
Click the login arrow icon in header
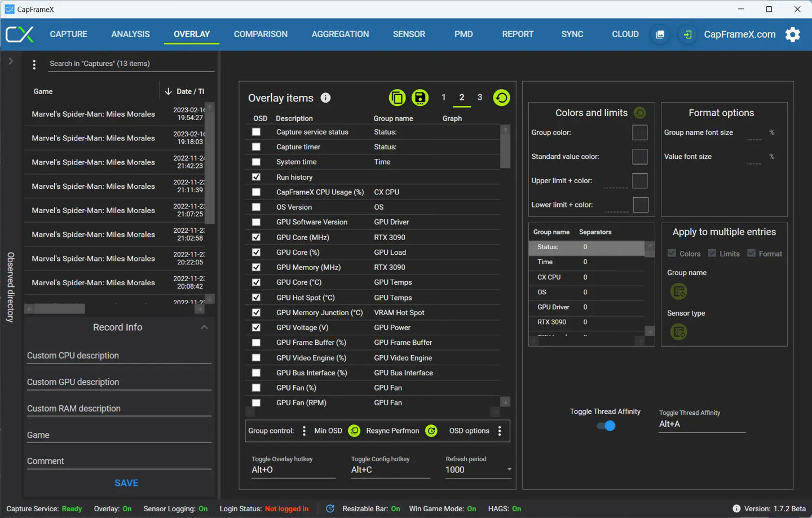687,34
